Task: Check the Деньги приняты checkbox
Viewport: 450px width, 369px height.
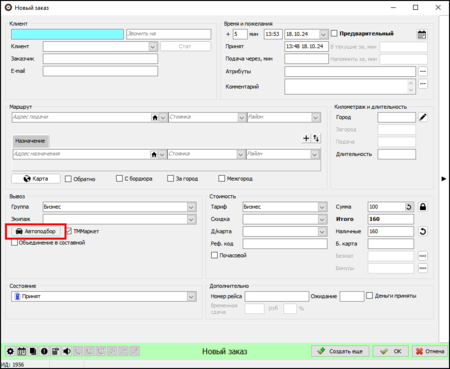Action: tap(369, 296)
